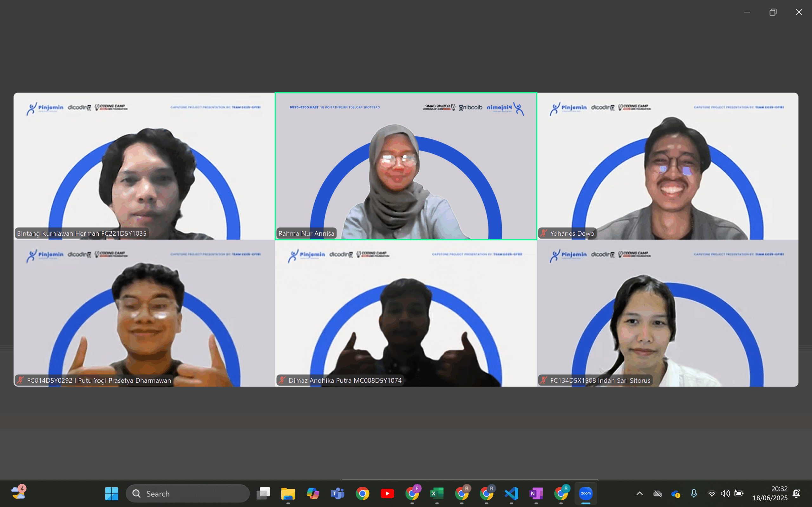Open weather widget on taskbar
812x507 pixels.
(x=18, y=492)
